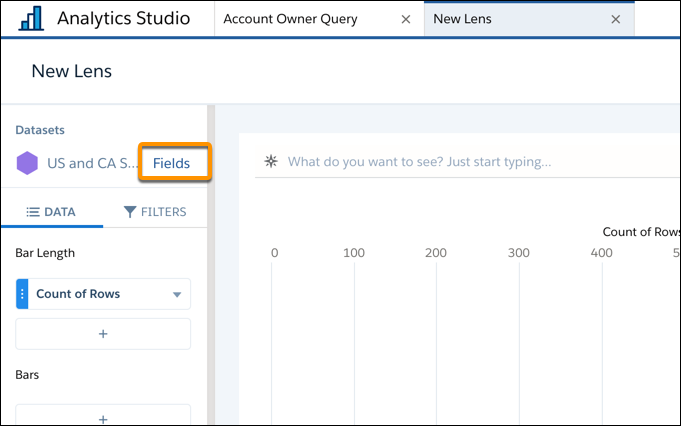Switch to the DATA tab

[52, 212]
